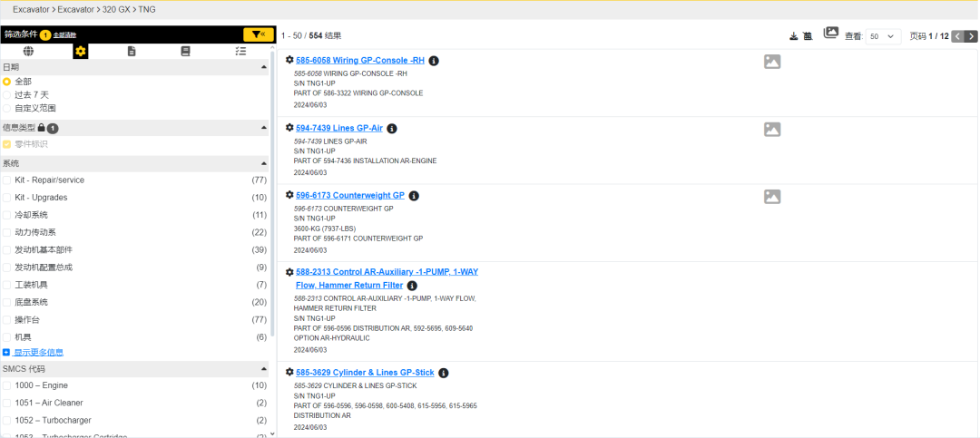This screenshot has width=980, height=438.
Task: Select the 过去 7 天 radio button
Action: pyautogui.click(x=7, y=95)
